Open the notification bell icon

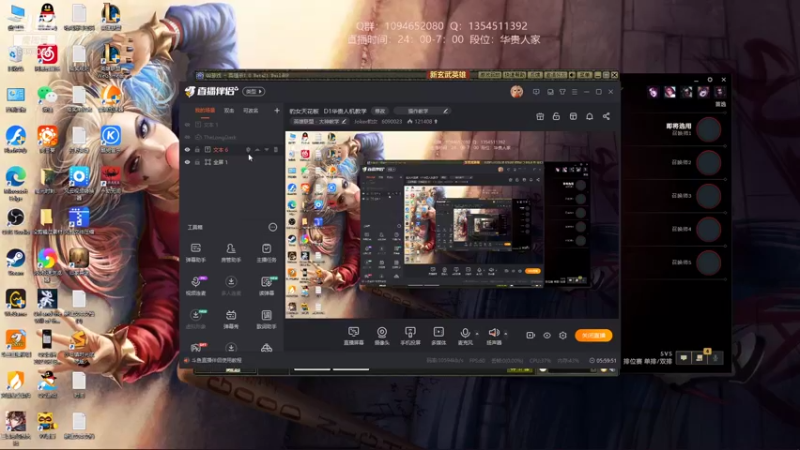coord(589,116)
